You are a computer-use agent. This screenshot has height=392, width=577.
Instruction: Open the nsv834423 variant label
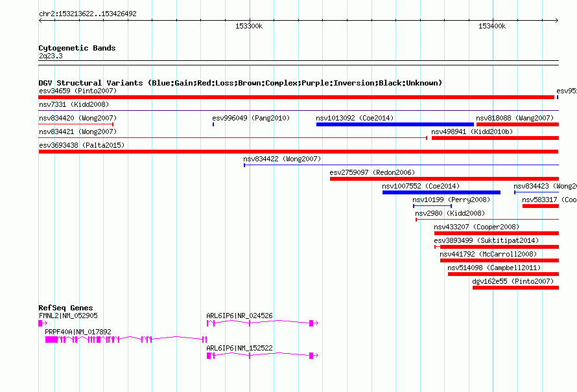tap(545, 186)
